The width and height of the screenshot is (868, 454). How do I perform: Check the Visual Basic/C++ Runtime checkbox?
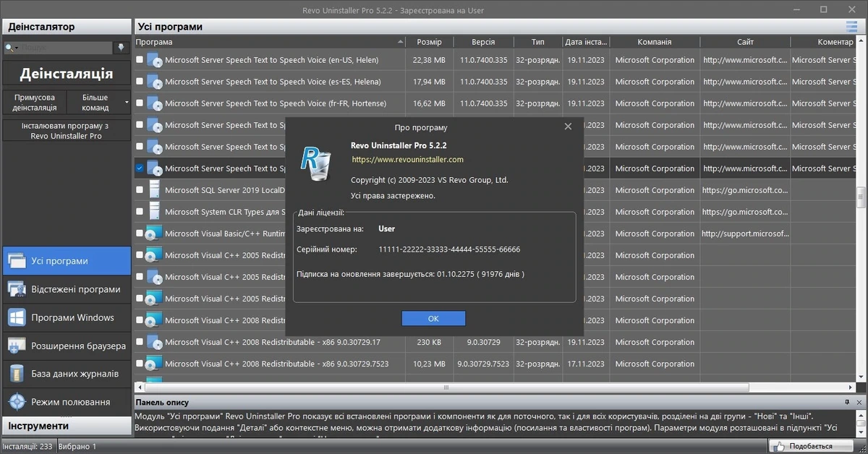tap(140, 234)
